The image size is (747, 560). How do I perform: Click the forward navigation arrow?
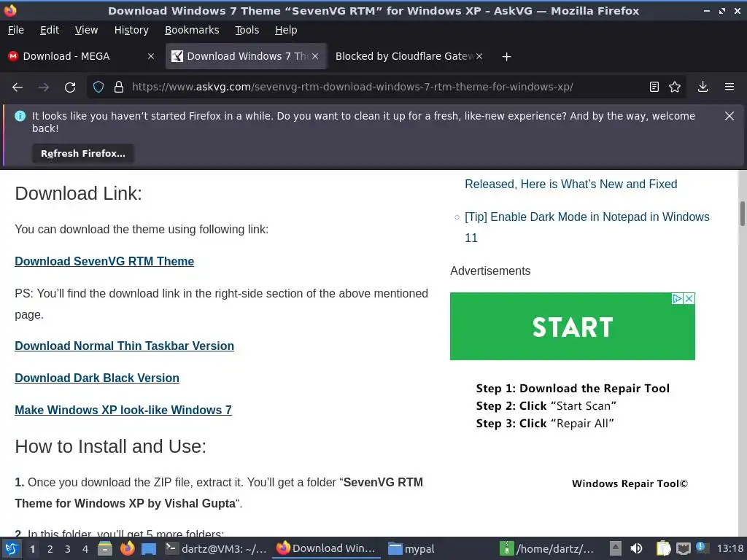tap(43, 87)
